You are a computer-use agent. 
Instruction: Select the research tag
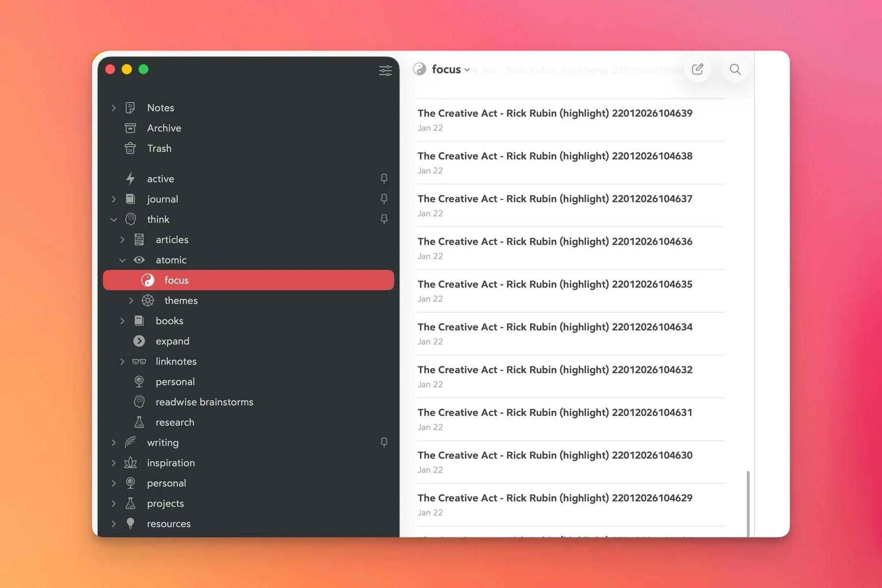tap(248, 422)
